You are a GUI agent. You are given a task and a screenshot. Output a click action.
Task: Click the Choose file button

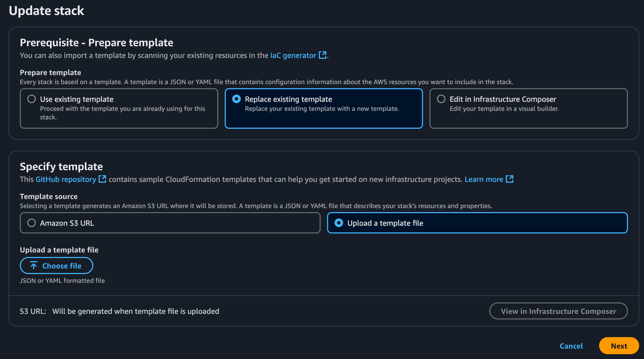click(x=56, y=265)
